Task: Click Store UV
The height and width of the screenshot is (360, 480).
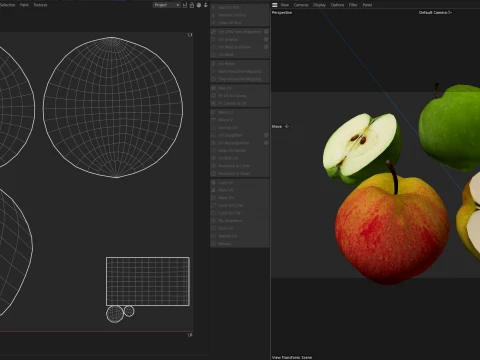Action: click(x=239, y=228)
